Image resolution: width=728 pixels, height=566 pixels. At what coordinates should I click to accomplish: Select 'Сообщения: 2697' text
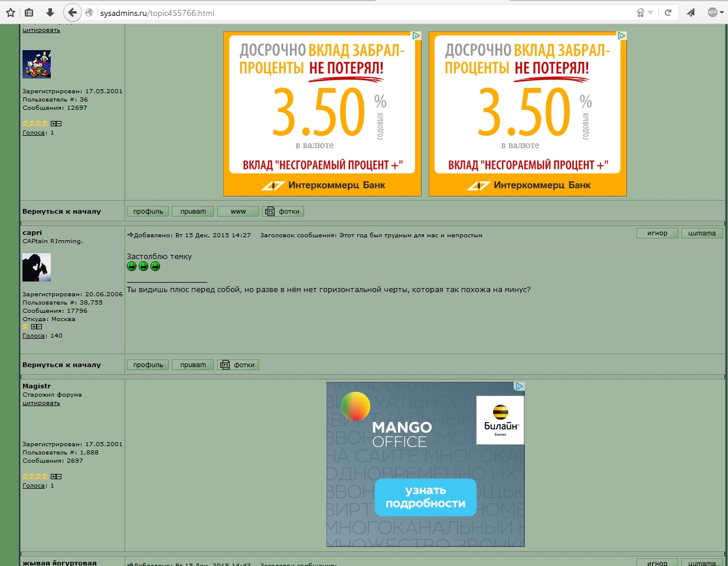coord(53,461)
